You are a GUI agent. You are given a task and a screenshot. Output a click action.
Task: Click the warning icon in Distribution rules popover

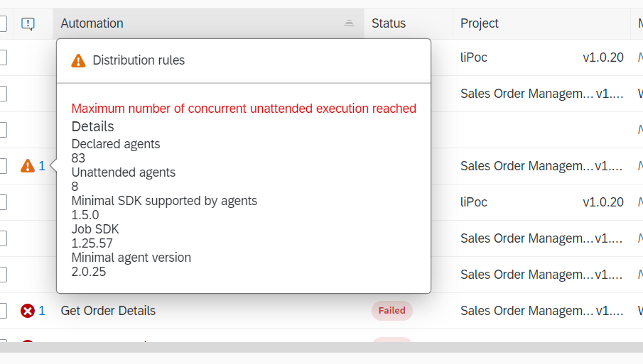click(78, 61)
